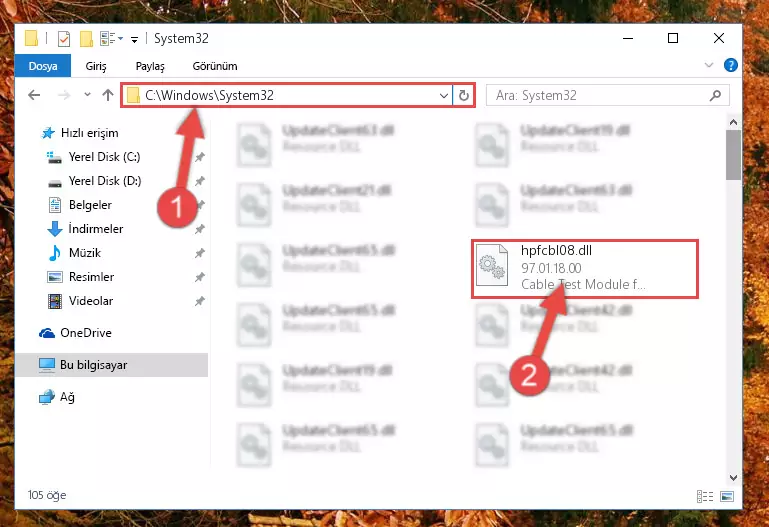Viewport: 769px width, 527px height.
Task: Click the pin icon beside Resimler
Action: [200, 277]
